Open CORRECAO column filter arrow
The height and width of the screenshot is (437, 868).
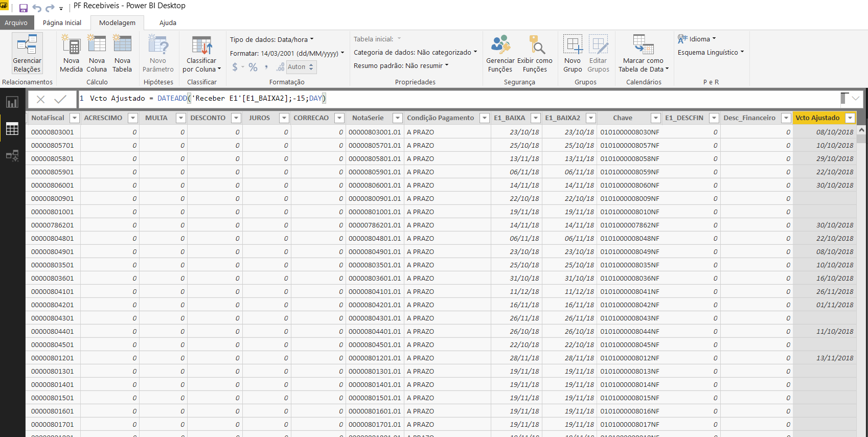tap(339, 118)
